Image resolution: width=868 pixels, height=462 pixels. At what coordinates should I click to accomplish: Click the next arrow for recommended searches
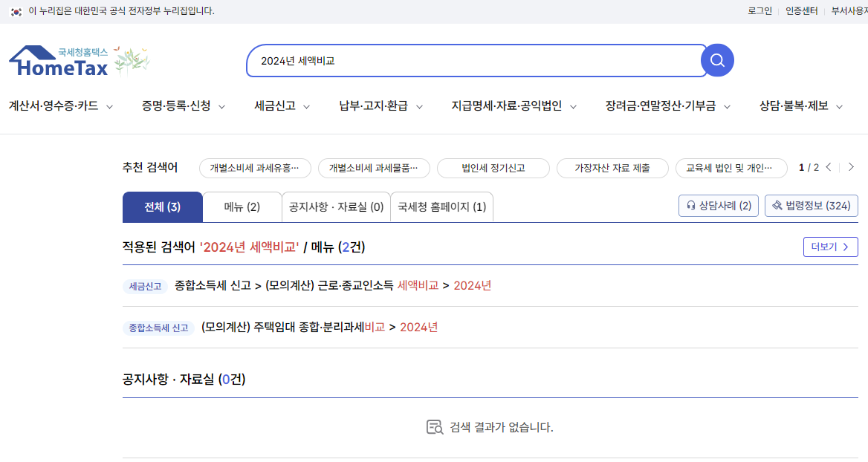tap(852, 168)
